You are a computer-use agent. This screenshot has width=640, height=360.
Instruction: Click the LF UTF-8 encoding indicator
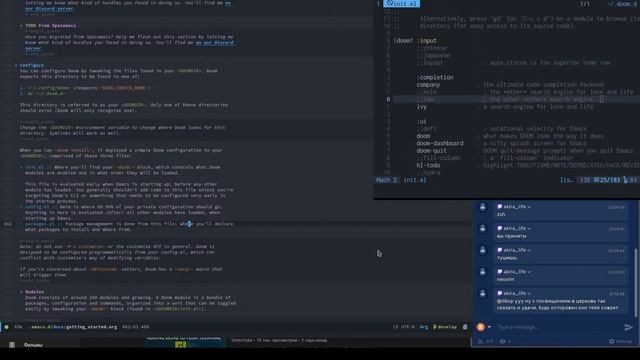pos(404,327)
